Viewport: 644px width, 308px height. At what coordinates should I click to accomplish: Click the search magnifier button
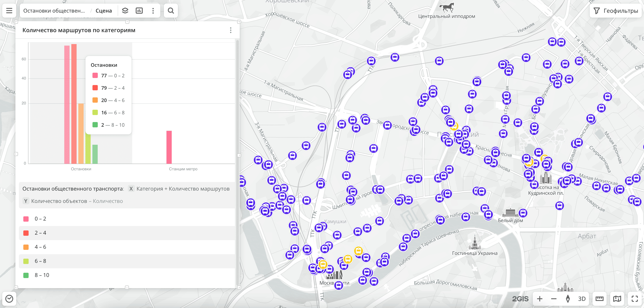click(x=171, y=11)
